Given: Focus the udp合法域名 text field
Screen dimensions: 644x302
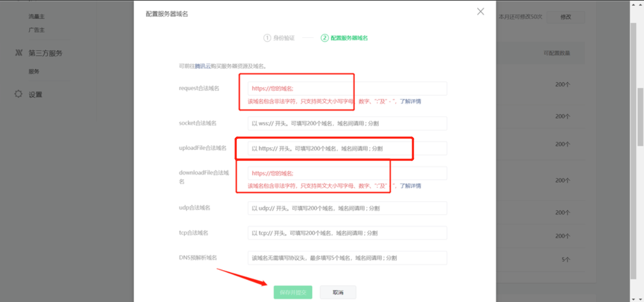Looking at the screenshot, I should coord(347,208).
